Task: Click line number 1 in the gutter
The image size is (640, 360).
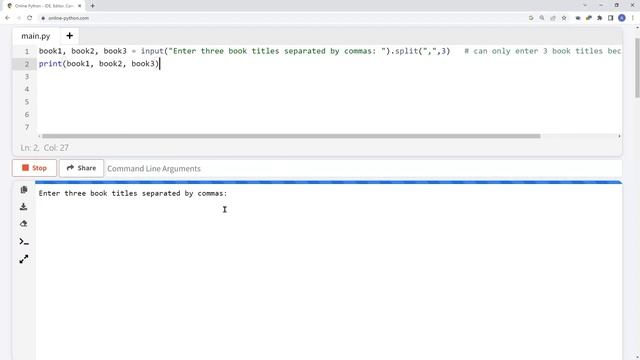Action: [x=27, y=51]
